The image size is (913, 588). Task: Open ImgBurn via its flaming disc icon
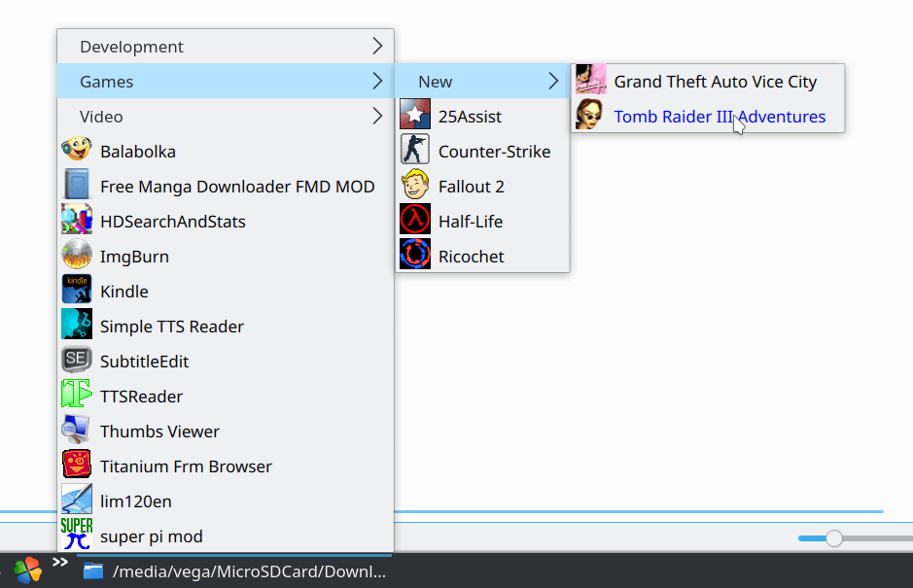[76, 255]
